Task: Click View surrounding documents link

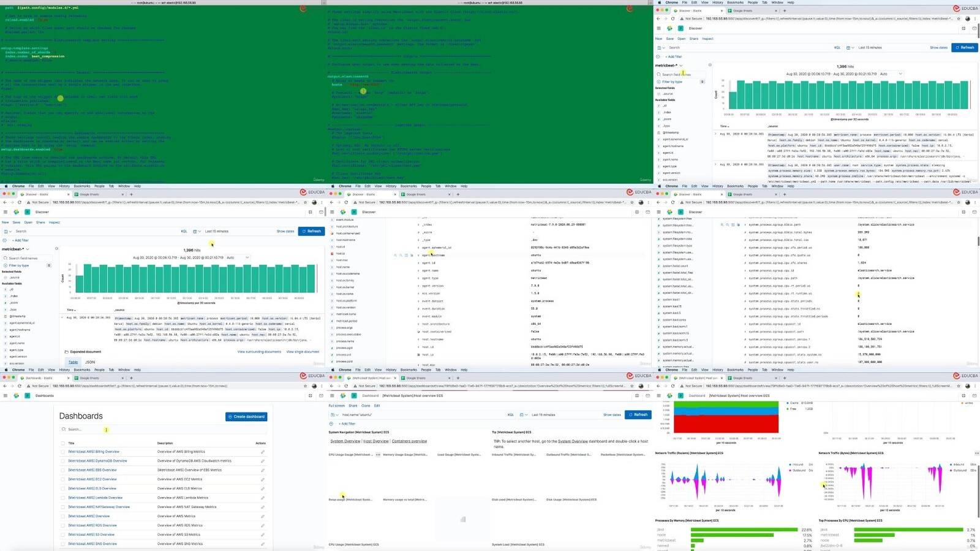Action: coord(259,352)
